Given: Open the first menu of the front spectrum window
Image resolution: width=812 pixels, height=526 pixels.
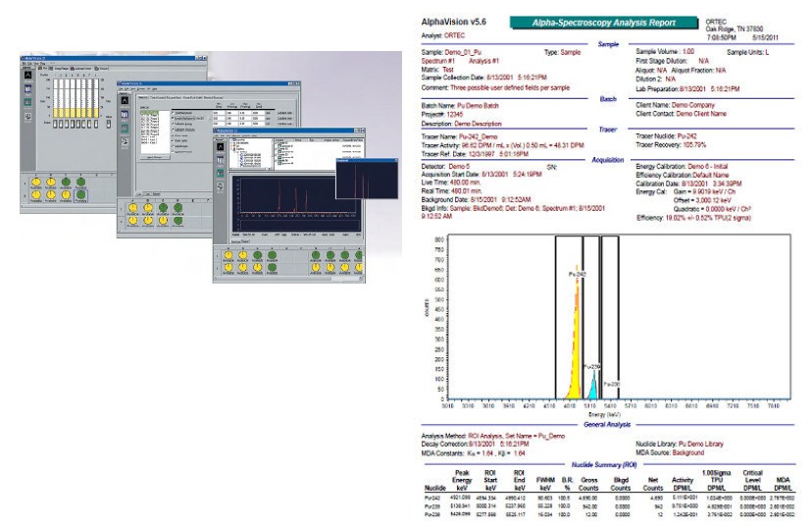Looking at the screenshot, I should 217,135.
